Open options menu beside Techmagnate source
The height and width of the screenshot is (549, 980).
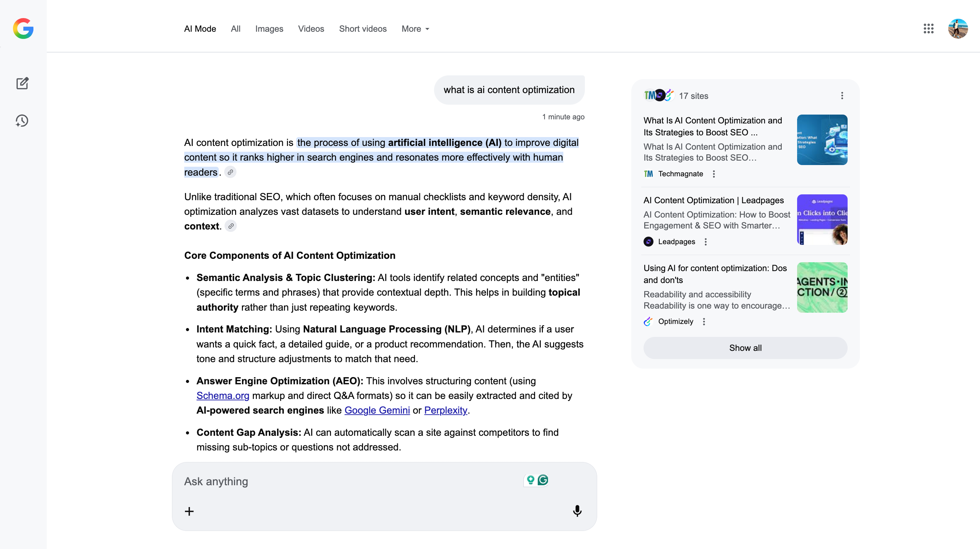point(714,174)
